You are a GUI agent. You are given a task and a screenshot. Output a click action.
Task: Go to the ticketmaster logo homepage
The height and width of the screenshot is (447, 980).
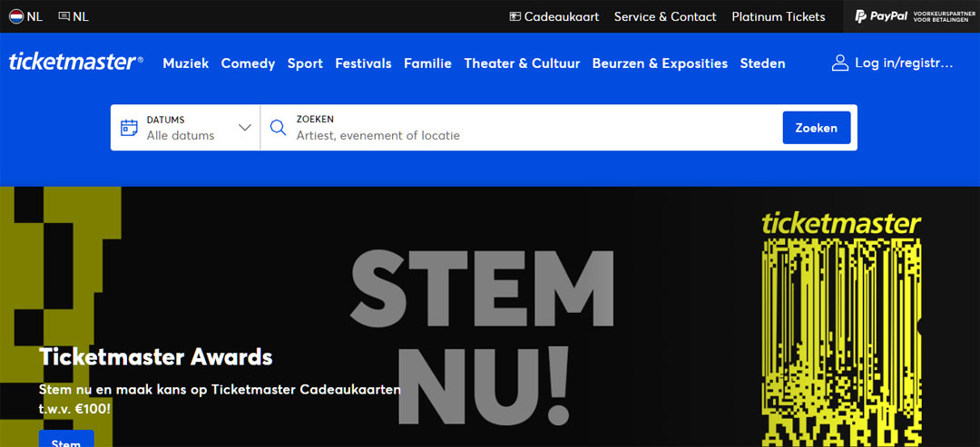(x=75, y=63)
